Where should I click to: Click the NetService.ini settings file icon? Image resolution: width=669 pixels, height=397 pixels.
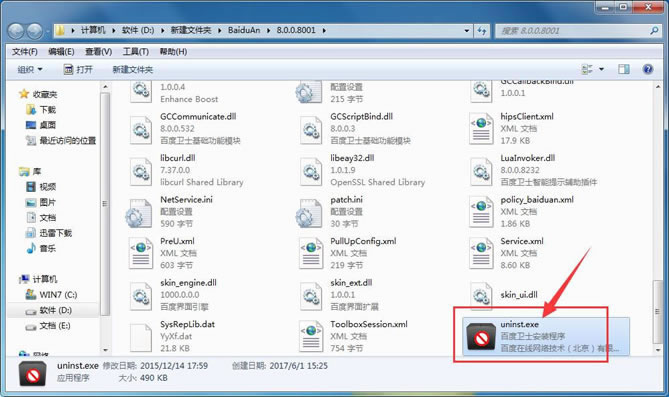tap(139, 212)
